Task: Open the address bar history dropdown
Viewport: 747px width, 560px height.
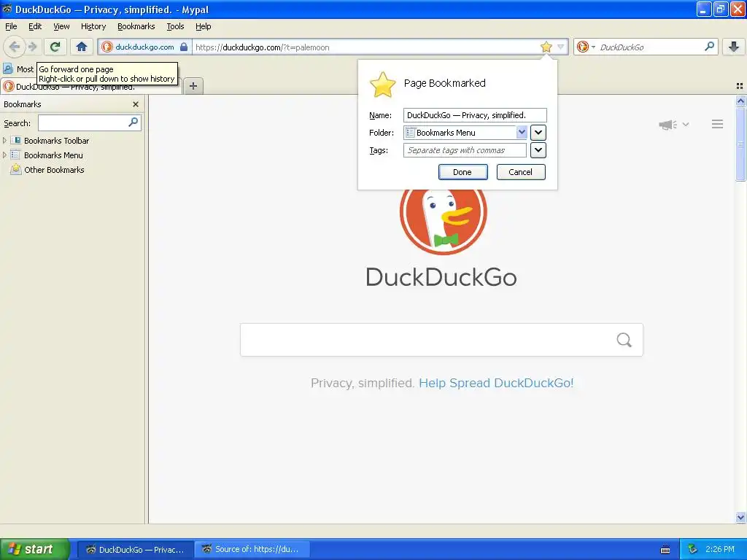Action: click(x=561, y=47)
